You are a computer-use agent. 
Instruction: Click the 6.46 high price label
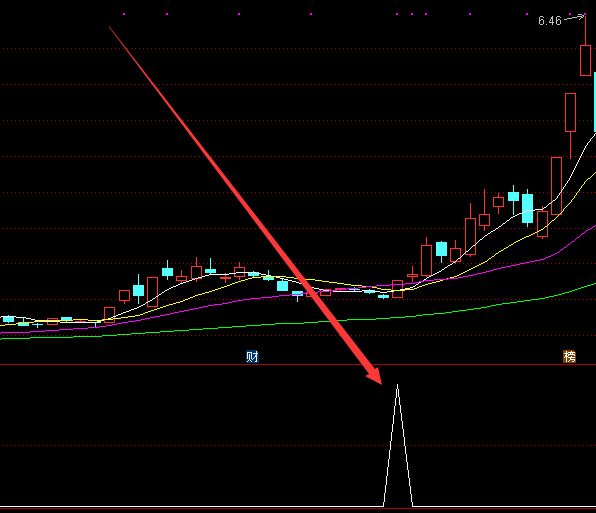pos(550,21)
